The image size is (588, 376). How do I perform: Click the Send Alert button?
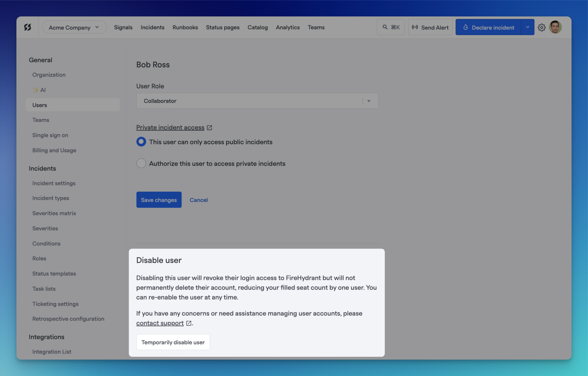[x=430, y=27]
